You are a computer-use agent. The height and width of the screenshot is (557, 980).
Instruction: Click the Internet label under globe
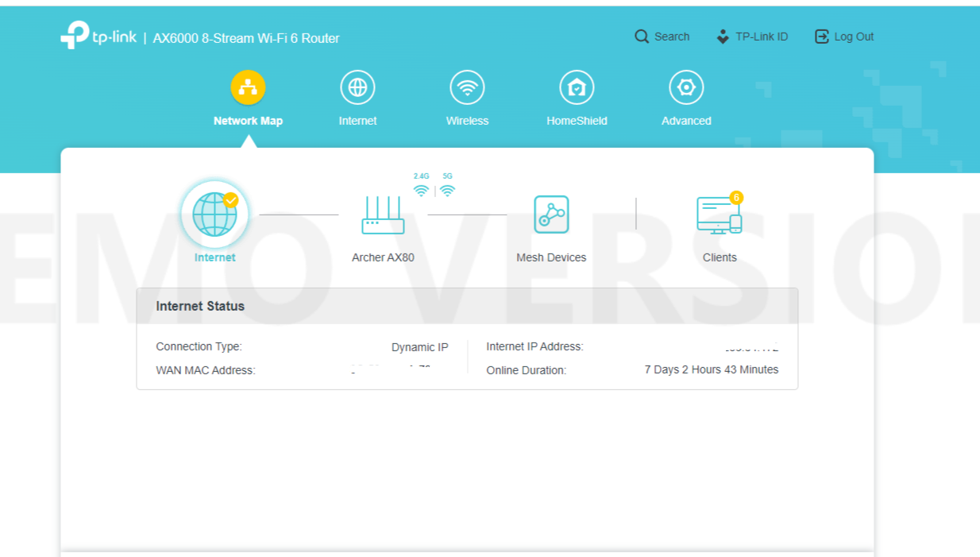point(214,257)
